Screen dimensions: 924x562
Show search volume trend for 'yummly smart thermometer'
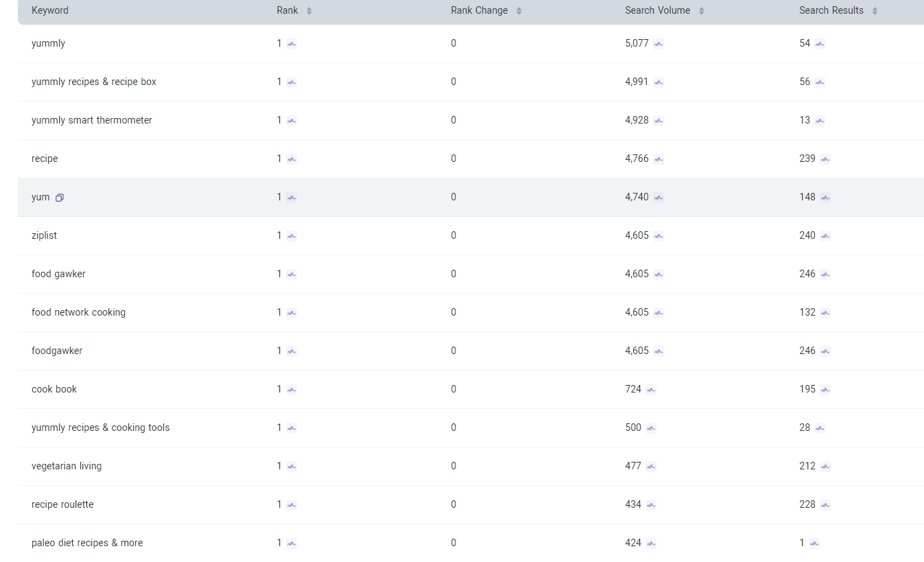(x=659, y=121)
